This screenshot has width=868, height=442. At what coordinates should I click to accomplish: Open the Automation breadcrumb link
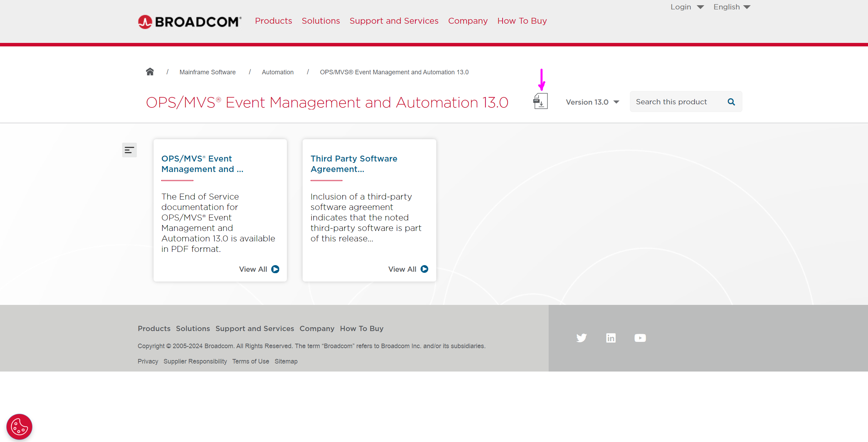pos(277,72)
